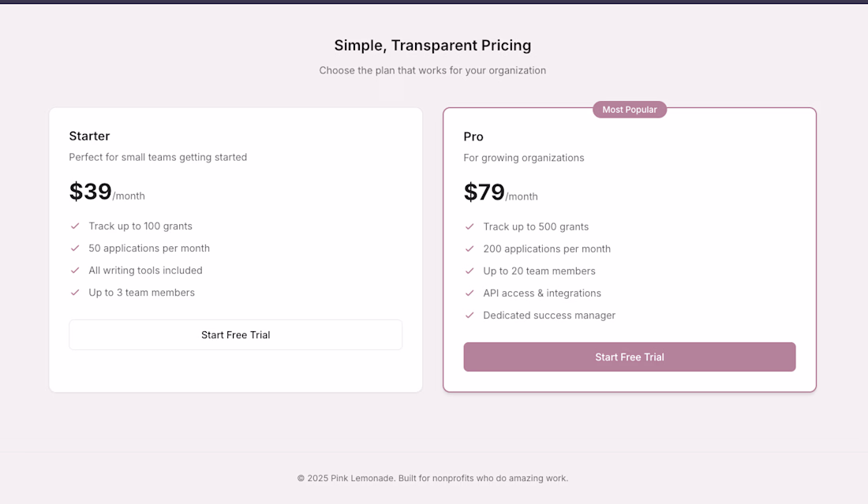Click checkmark beside 50 applications per month

75,248
